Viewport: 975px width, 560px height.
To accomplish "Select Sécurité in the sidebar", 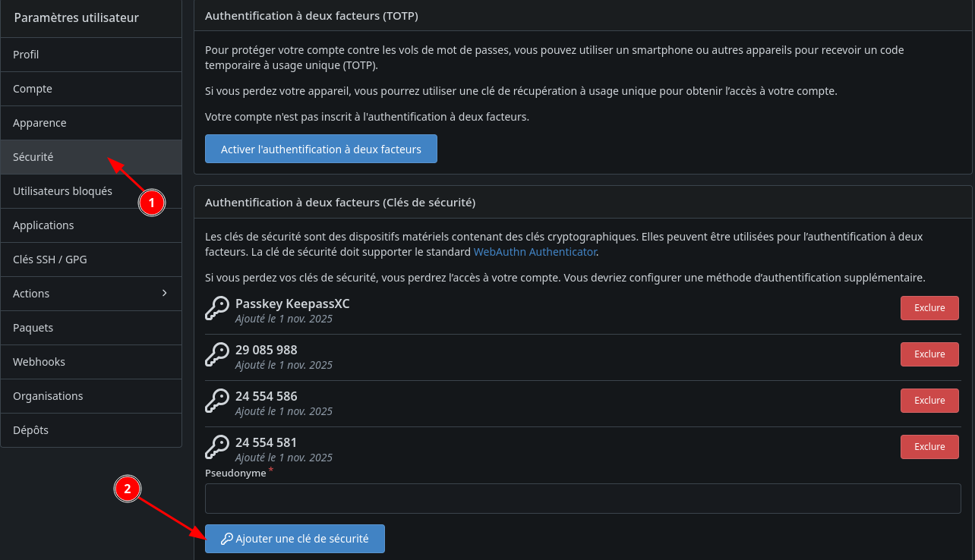I will point(33,157).
